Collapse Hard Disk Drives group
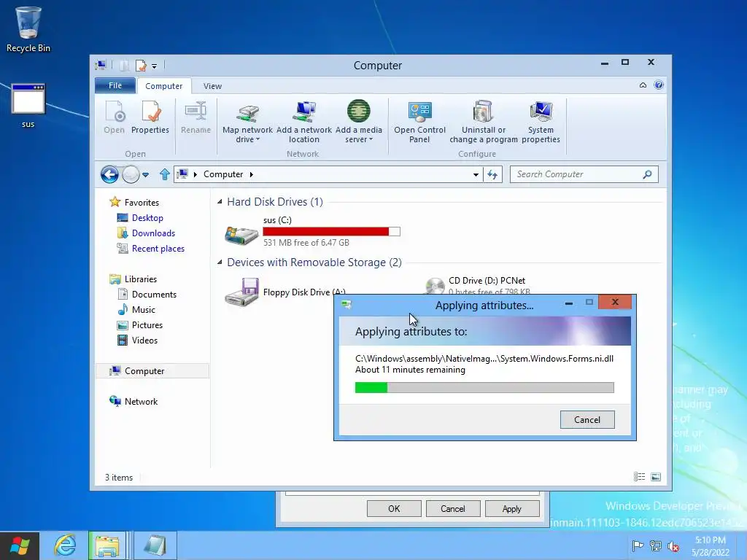 220,202
